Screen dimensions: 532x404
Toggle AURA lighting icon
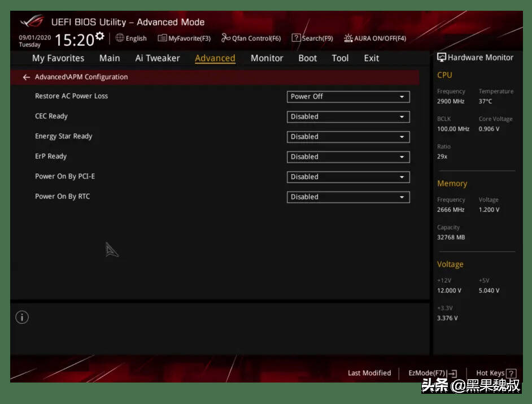[x=348, y=38]
